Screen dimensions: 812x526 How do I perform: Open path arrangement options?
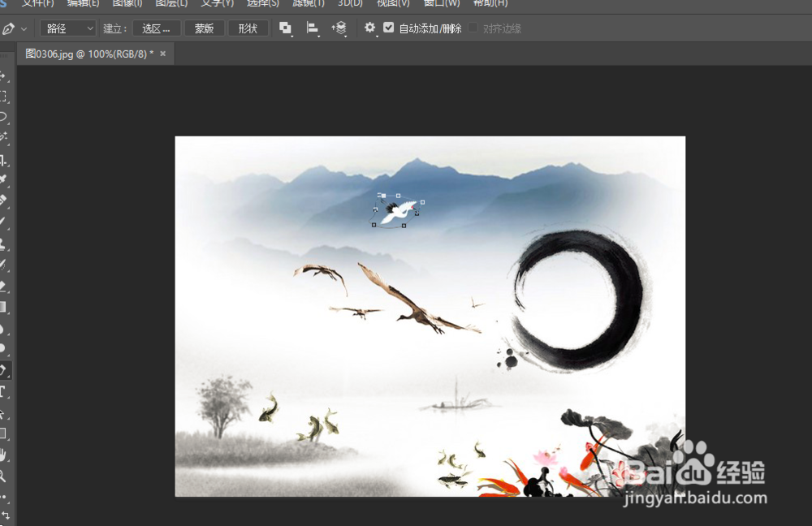pyautogui.click(x=339, y=28)
